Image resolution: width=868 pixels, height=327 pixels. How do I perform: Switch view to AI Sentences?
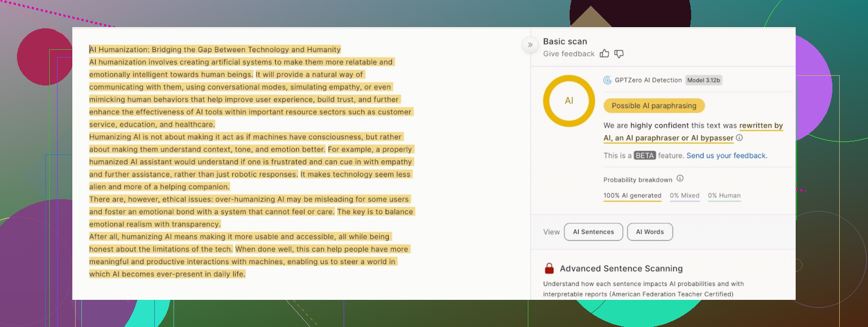click(x=593, y=232)
